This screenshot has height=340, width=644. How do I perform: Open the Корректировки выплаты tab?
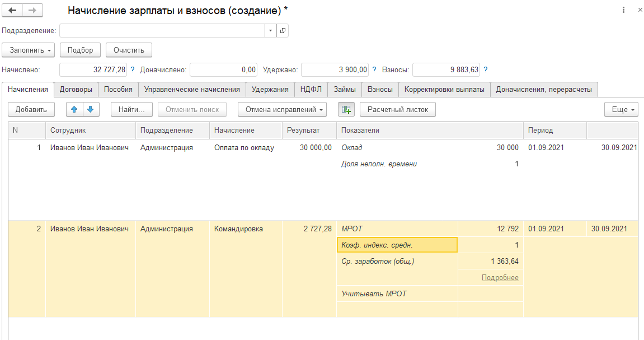click(444, 89)
